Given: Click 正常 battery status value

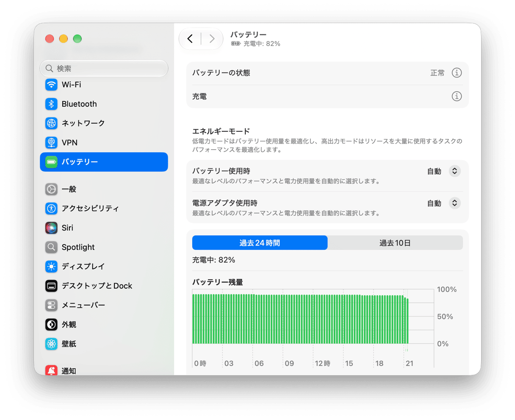Looking at the screenshot, I should tap(437, 73).
